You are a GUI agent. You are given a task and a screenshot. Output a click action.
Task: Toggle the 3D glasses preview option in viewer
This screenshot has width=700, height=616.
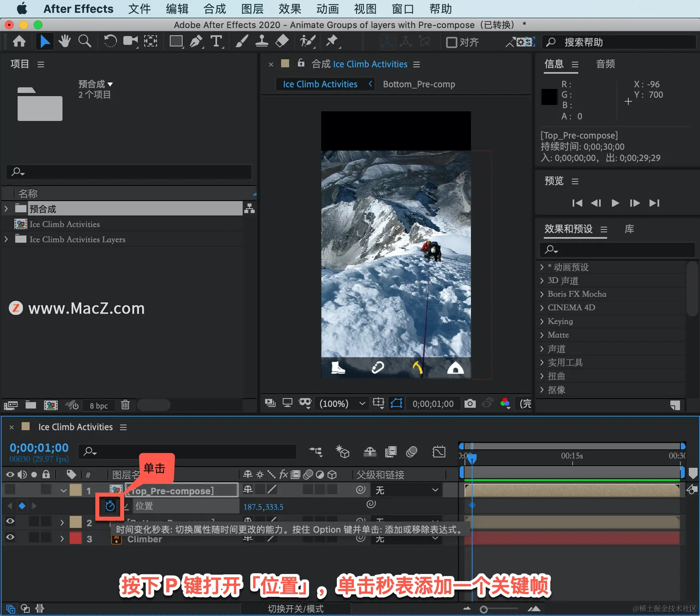[305, 403]
